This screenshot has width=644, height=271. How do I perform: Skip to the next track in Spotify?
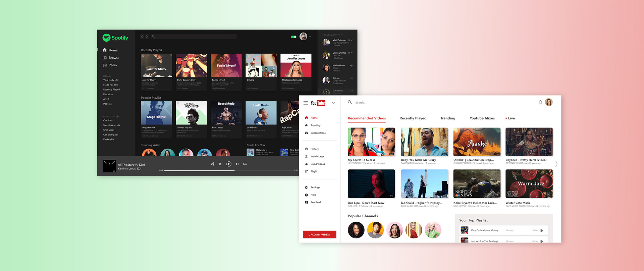pyautogui.click(x=237, y=164)
